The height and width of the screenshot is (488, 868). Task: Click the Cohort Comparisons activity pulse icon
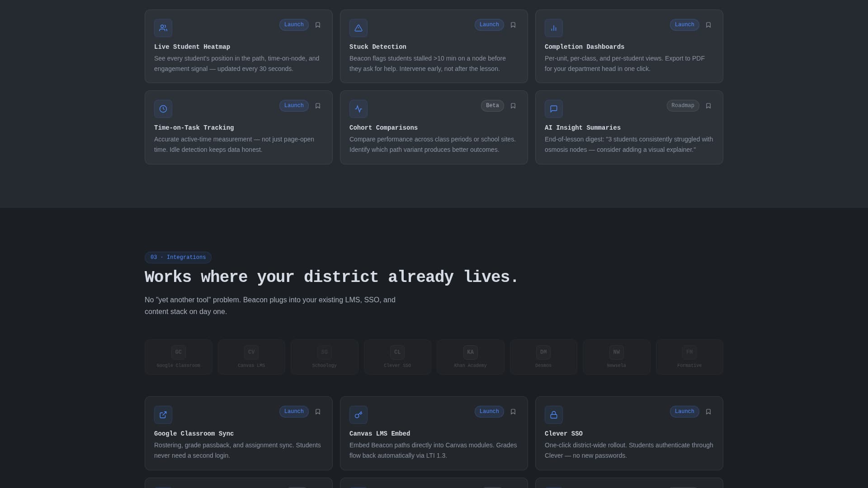coord(359,109)
